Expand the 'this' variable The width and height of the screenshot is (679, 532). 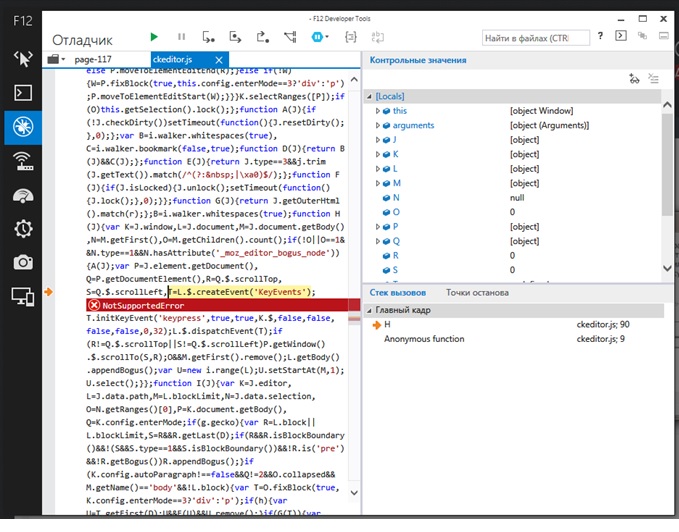pyautogui.click(x=378, y=111)
